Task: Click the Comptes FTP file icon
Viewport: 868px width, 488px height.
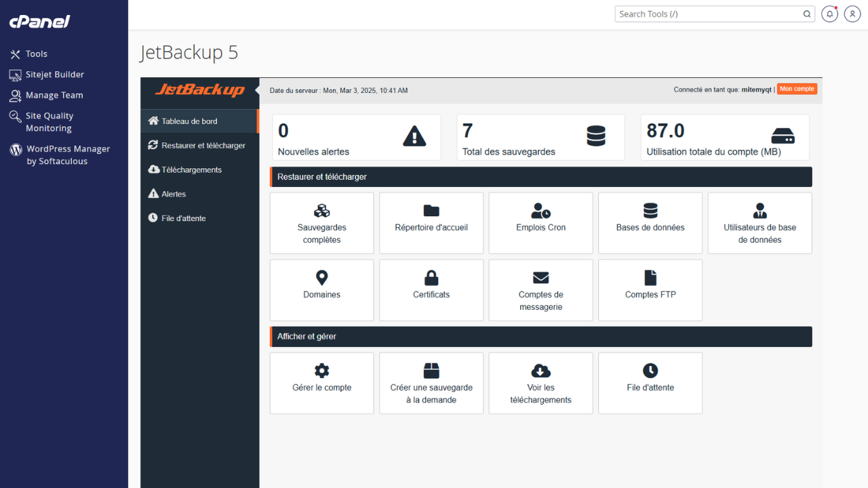Action: 650,278
